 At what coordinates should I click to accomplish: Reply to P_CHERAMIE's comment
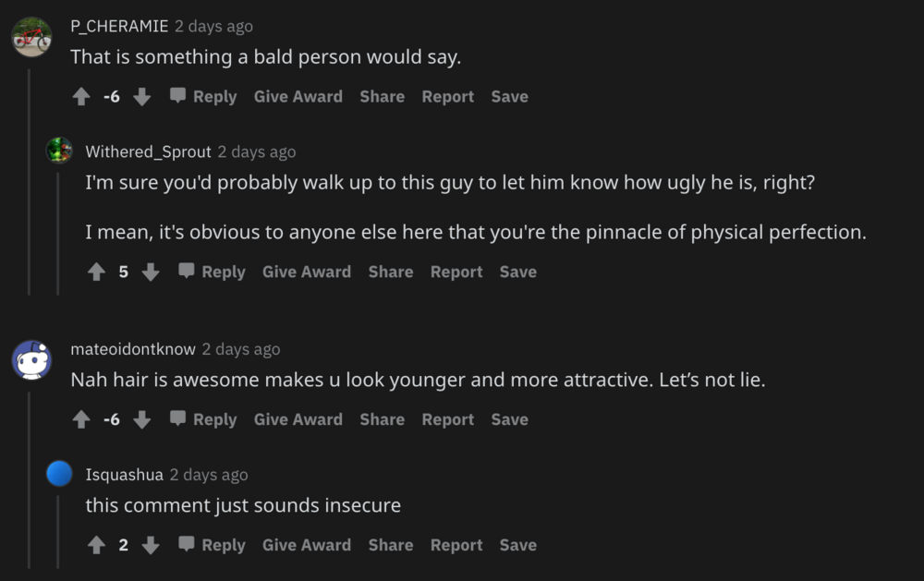(x=203, y=97)
